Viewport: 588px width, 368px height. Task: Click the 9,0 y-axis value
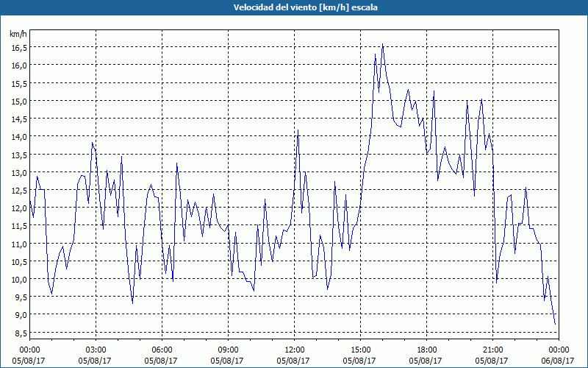(21, 315)
